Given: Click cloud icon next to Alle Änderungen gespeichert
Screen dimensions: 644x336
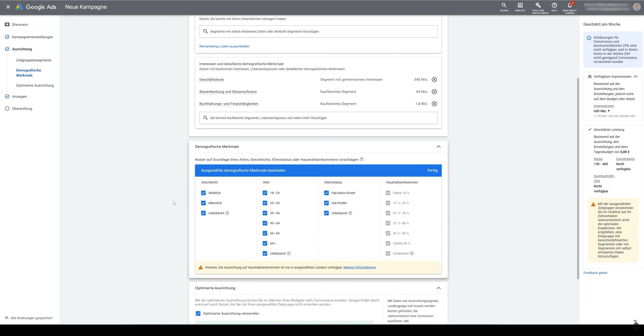Looking at the screenshot, I should click(7, 318).
